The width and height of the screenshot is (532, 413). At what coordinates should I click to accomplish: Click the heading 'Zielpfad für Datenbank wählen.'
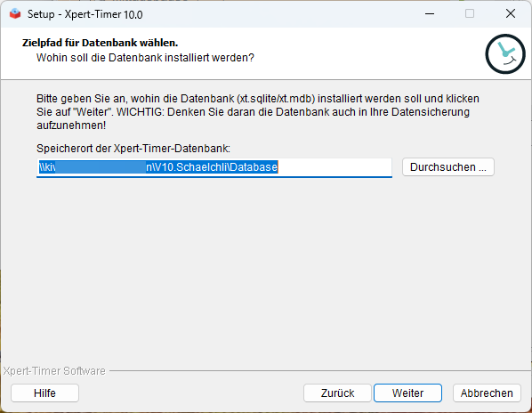[x=101, y=43]
